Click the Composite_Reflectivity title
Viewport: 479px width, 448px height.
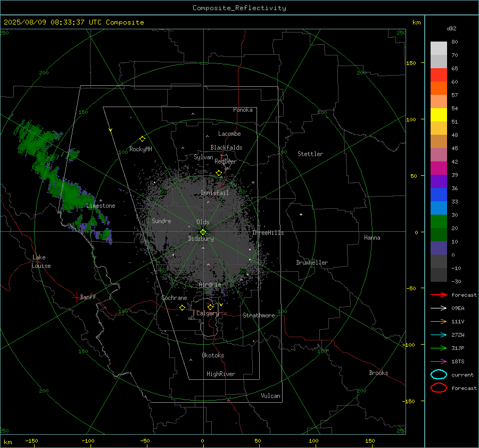point(240,8)
